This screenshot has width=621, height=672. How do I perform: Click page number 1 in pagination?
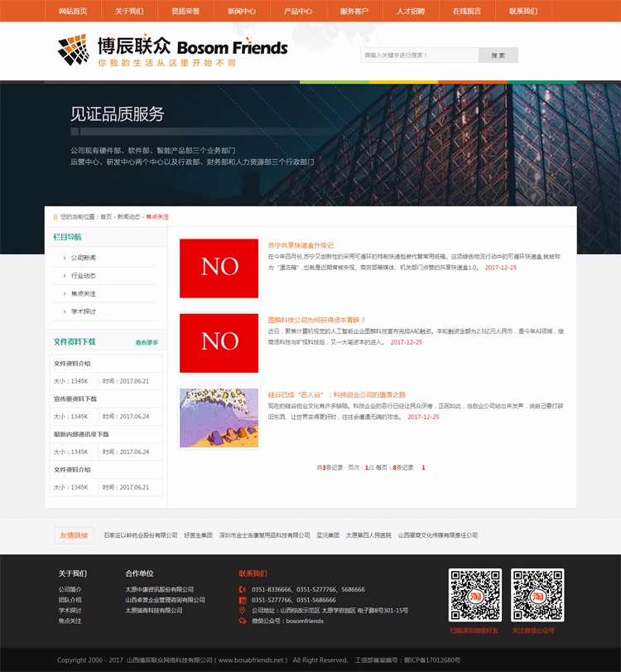click(423, 467)
